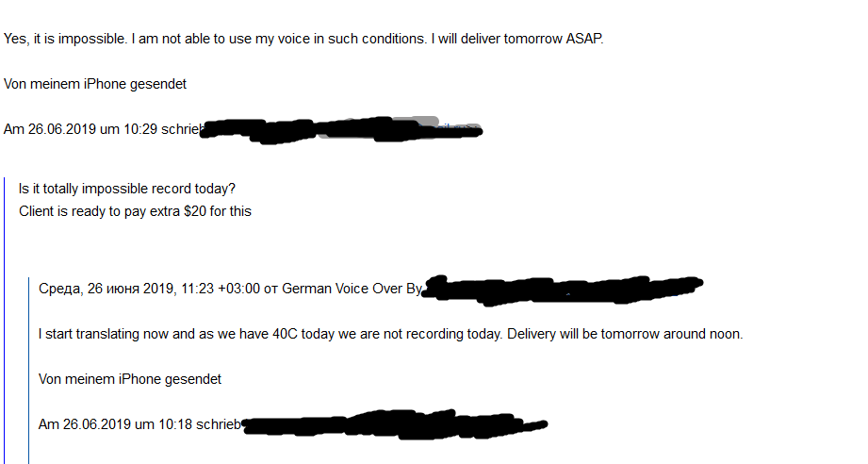Click the blacked-out sender after "10:18 schrieb"
Viewport: 868px width, 464px height.
coord(396,424)
